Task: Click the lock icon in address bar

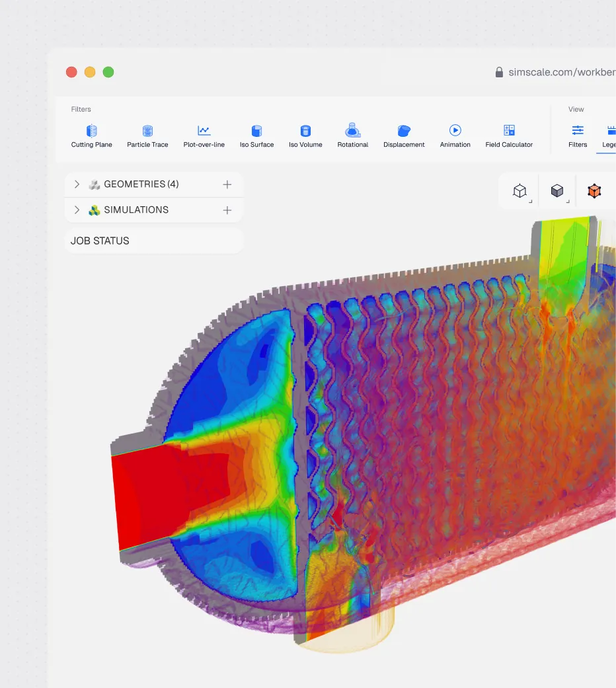Action: click(499, 73)
